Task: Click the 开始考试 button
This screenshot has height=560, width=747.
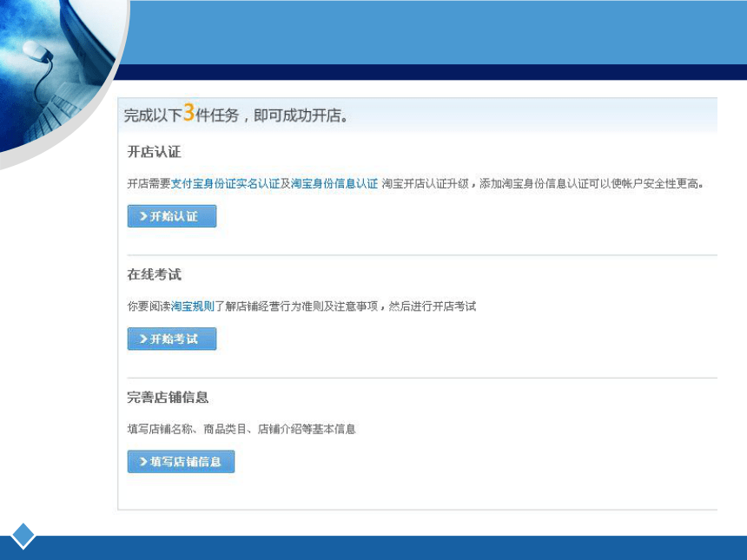Action: 171,339
